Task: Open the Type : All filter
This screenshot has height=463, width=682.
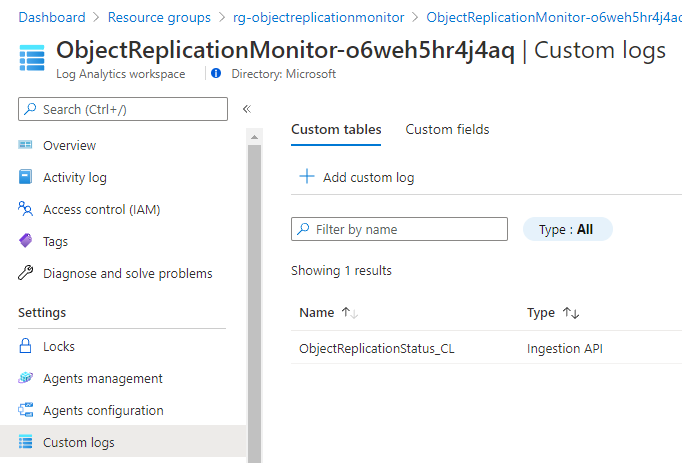Action: point(568,229)
